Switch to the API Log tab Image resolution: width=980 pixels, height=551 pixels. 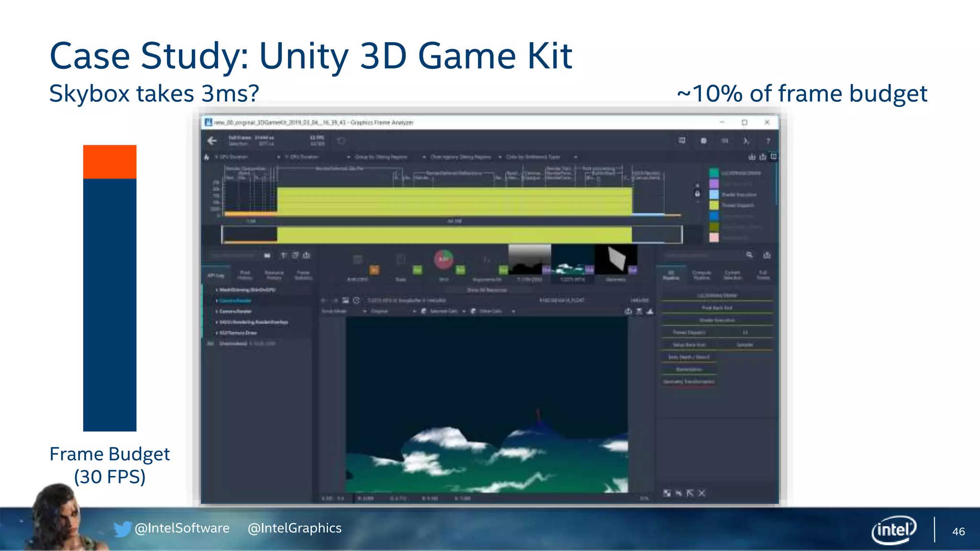pos(216,275)
